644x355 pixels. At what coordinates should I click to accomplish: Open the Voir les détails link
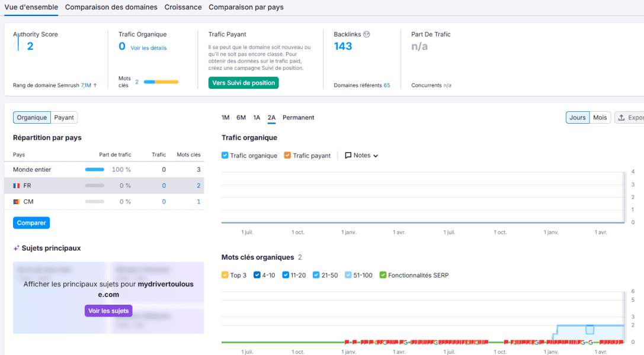point(149,48)
